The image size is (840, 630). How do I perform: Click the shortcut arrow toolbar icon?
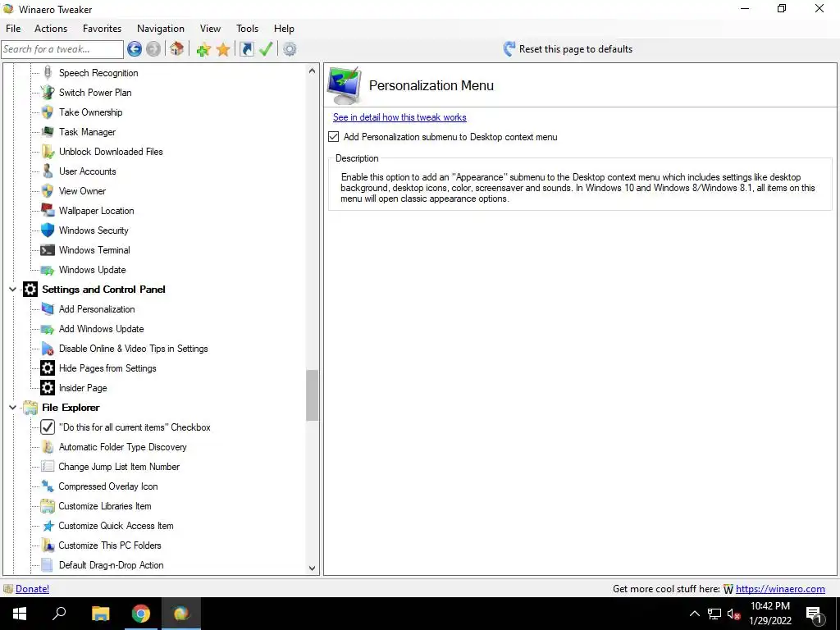(246, 49)
